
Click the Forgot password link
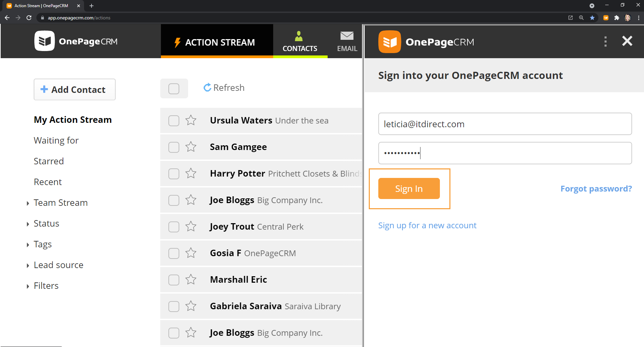(x=596, y=189)
